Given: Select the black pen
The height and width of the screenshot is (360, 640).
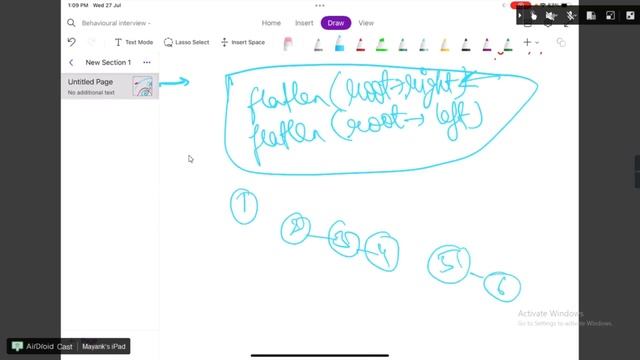Looking at the screenshot, I should (x=466, y=44).
